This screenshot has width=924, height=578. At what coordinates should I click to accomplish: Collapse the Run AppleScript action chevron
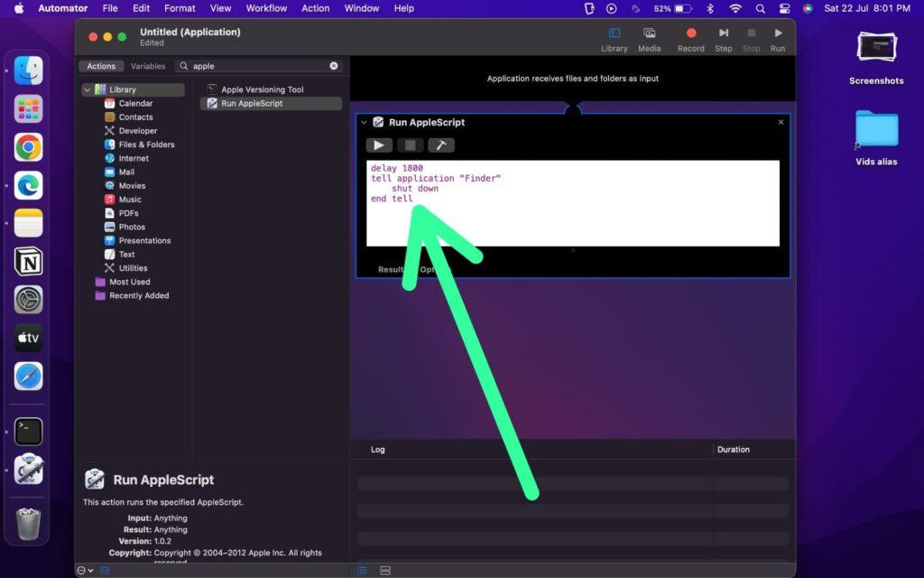[x=364, y=123]
